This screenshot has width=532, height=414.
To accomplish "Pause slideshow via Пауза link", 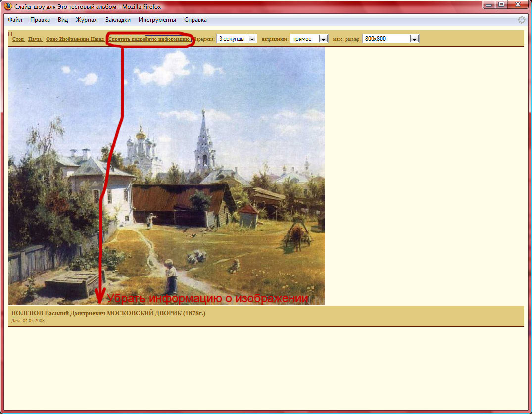I will click(x=35, y=39).
